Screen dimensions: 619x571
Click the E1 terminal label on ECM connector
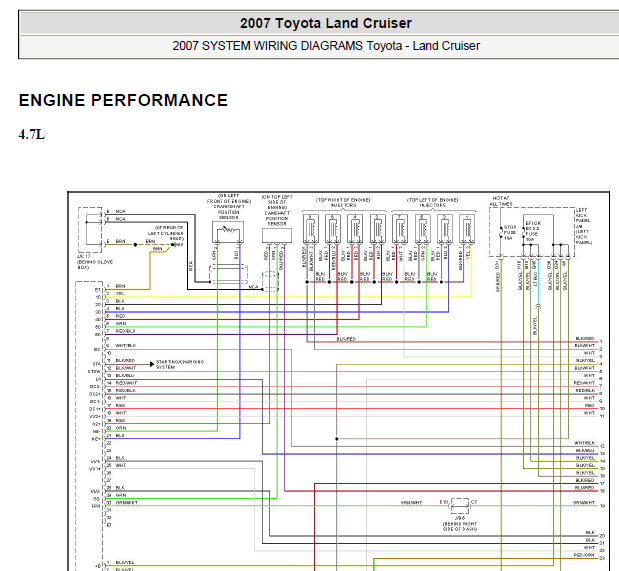pyautogui.click(x=98, y=290)
